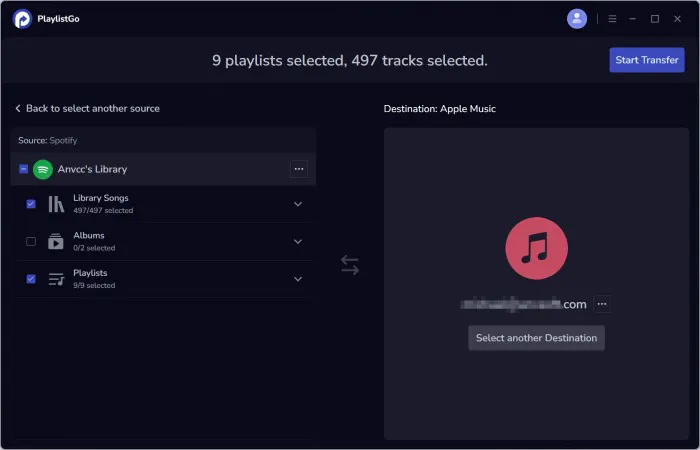700x450 pixels.
Task: Minimize the PlaylistGo window
Action: click(633, 19)
